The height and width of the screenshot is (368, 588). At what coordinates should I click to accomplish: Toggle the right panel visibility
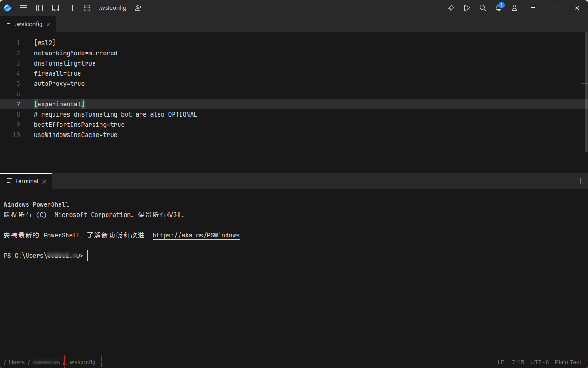[71, 8]
